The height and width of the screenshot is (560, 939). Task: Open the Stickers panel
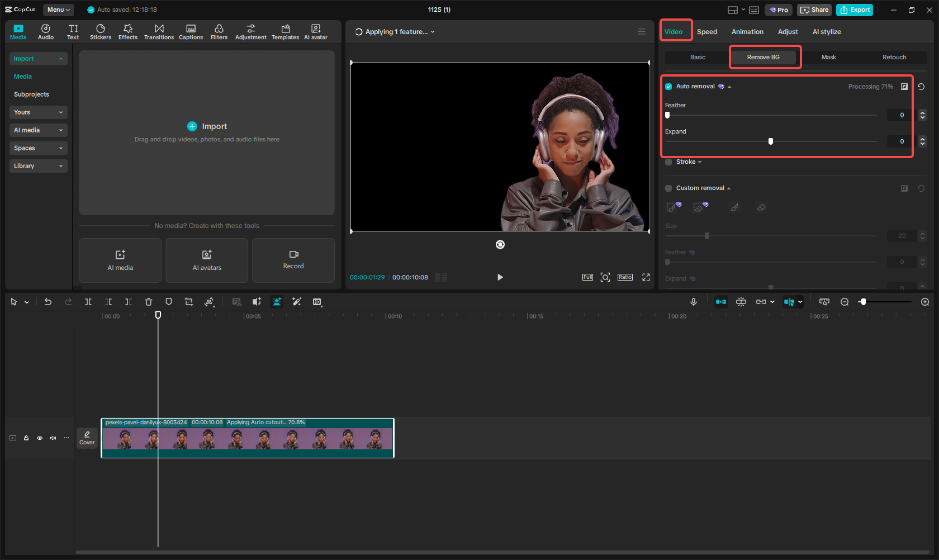pyautogui.click(x=101, y=31)
